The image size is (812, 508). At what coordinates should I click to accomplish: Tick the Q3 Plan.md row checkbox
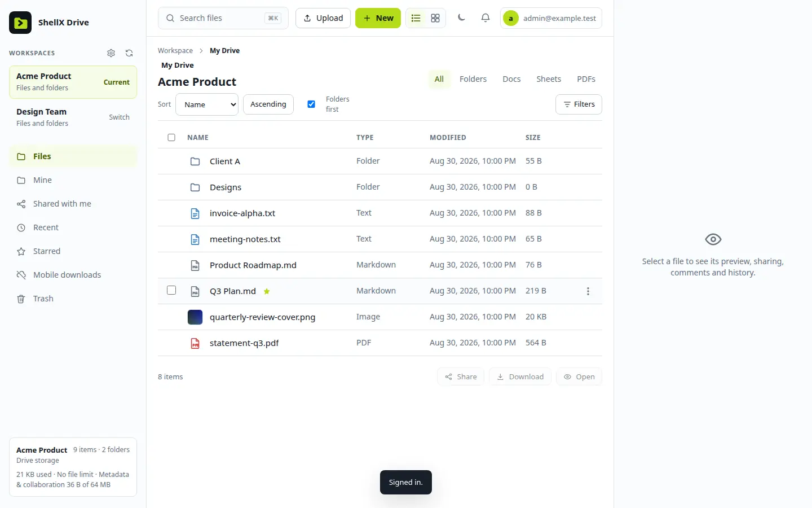(x=171, y=290)
